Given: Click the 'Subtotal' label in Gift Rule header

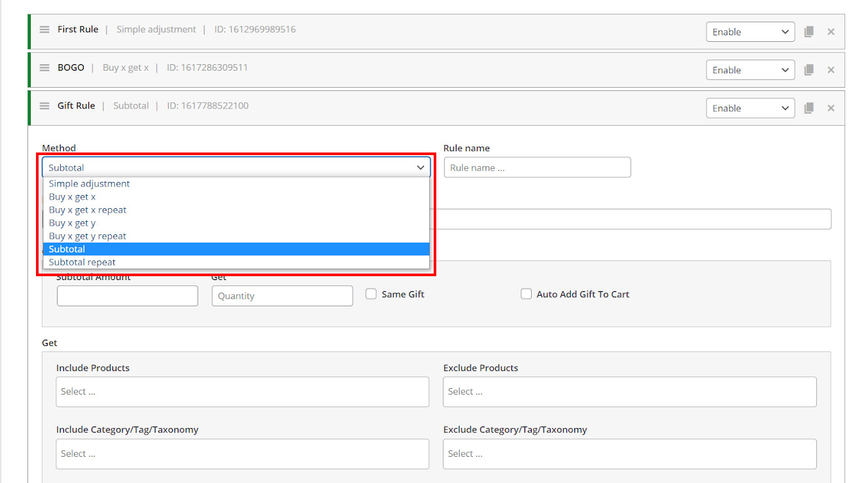Looking at the screenshot, I should 131,106.
